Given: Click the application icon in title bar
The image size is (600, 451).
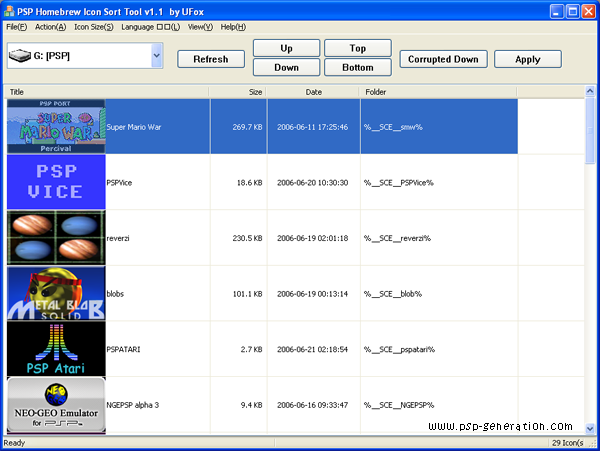Looking at the screenshot, I should click(9, 11).
